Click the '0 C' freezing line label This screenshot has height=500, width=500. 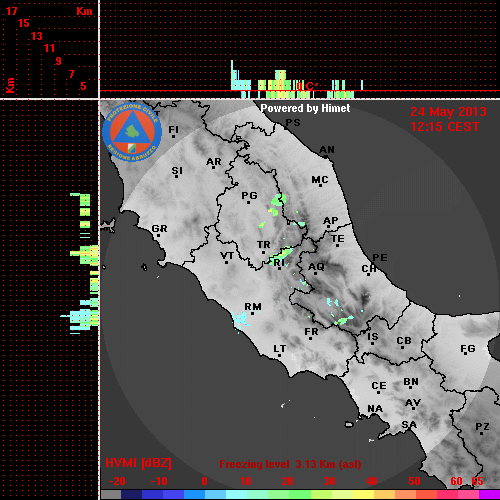(306, 86)
